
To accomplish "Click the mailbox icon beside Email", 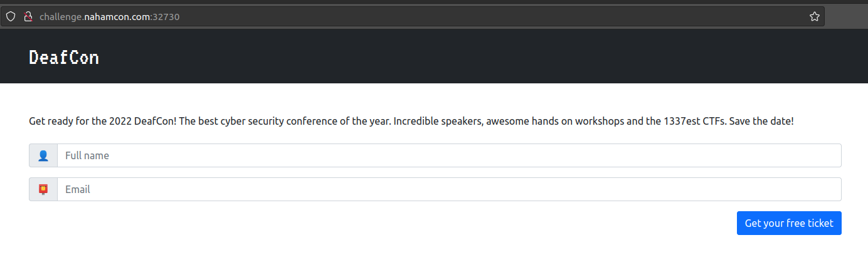I will click(x=43, y=189).
